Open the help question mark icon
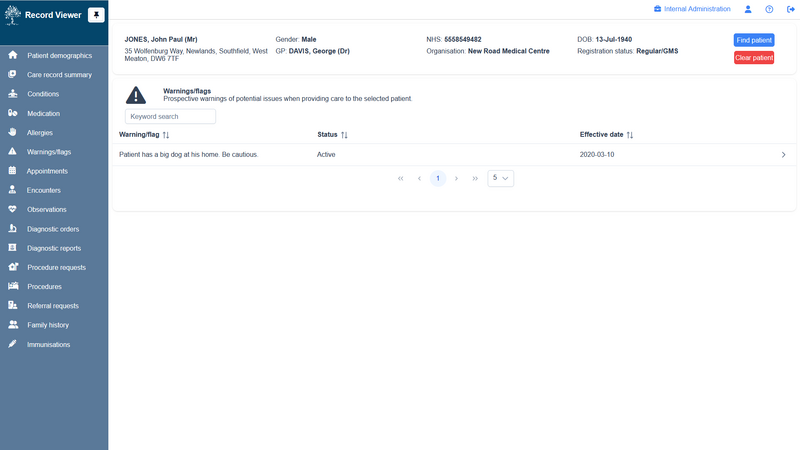 769,9
